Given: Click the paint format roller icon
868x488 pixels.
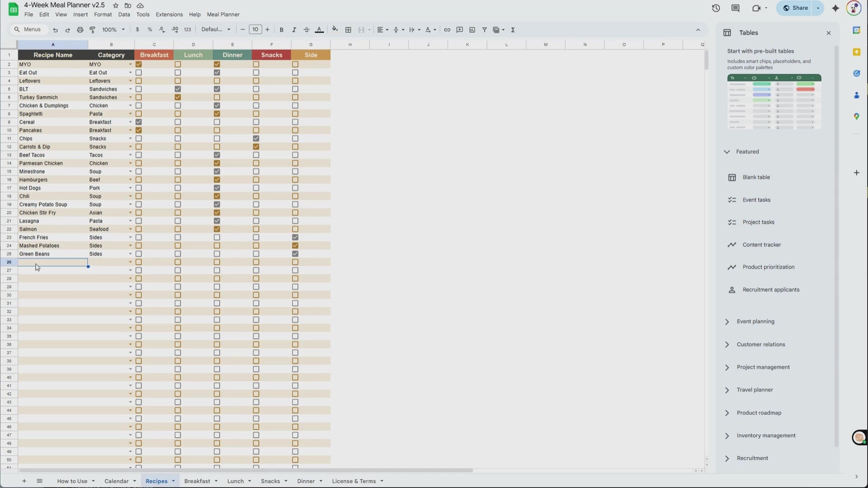Looking at the screenshot, I should click(92, 30).
